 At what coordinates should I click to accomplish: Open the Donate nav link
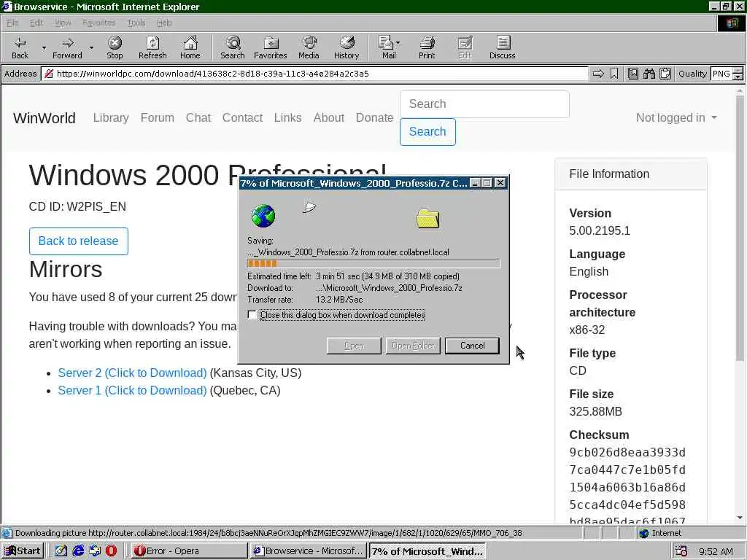374,117
